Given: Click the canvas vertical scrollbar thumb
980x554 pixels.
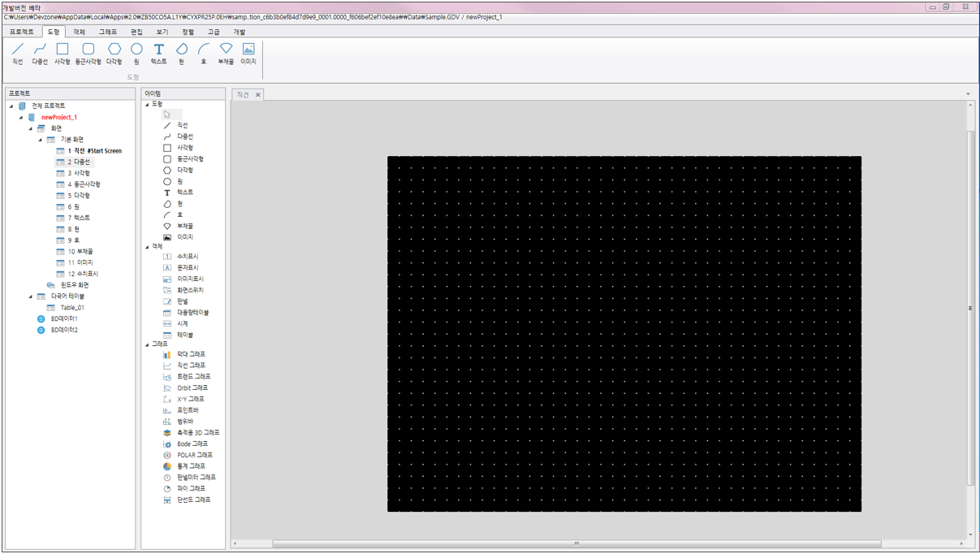Looking at the screenshot, I should tap(970, 308).
